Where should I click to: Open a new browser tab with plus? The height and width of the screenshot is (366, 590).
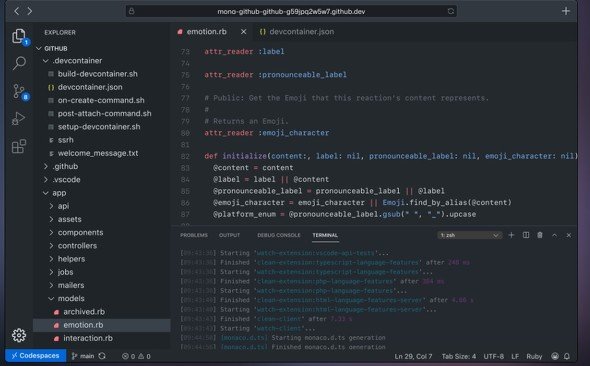(x=566, y=11)
